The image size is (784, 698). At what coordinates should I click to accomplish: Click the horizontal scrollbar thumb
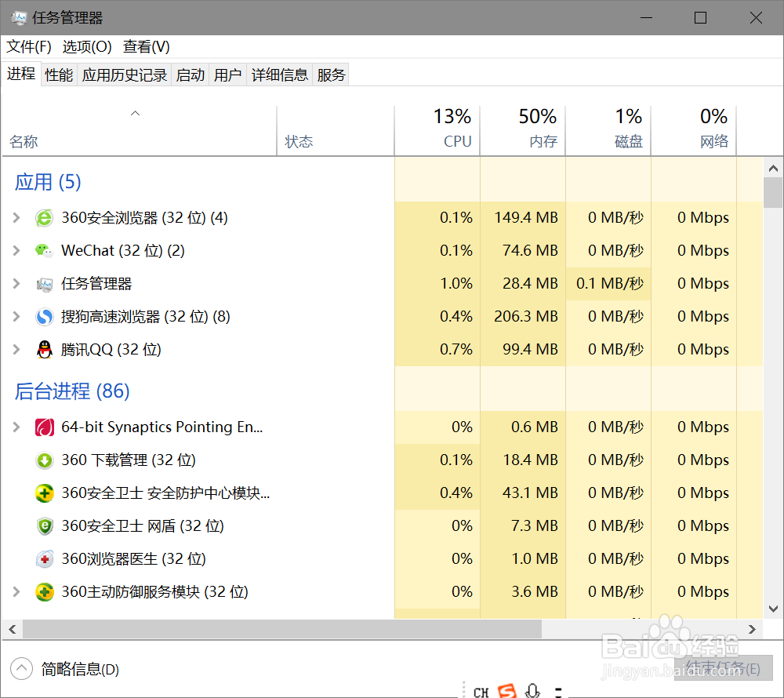coord(282,630)
